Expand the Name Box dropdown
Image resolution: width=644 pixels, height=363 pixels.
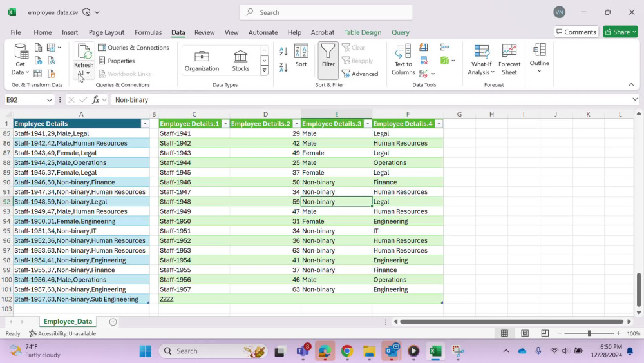pos(50,100)
